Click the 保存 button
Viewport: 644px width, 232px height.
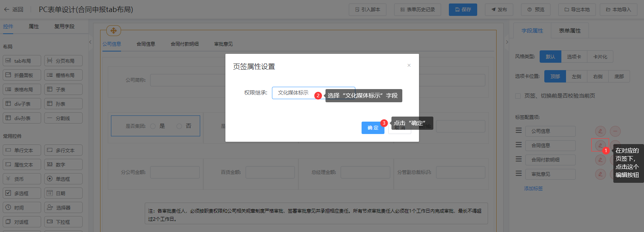tap(463, 10)
